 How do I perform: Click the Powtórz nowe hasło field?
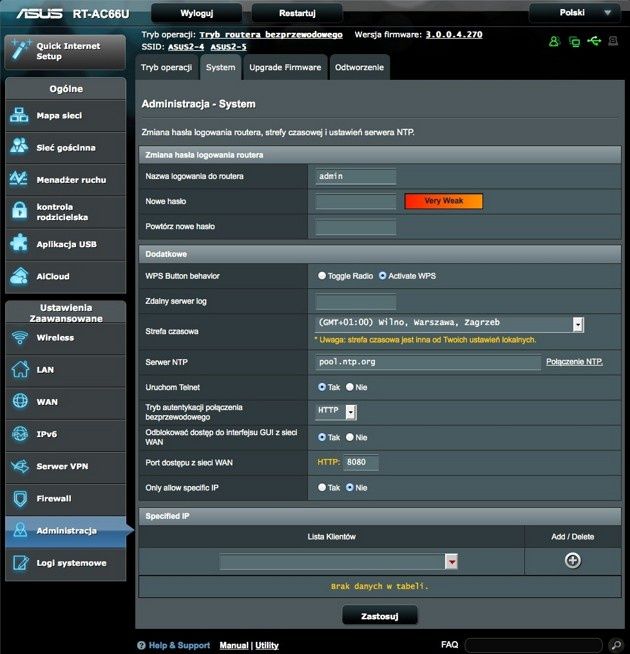point(355,227)
